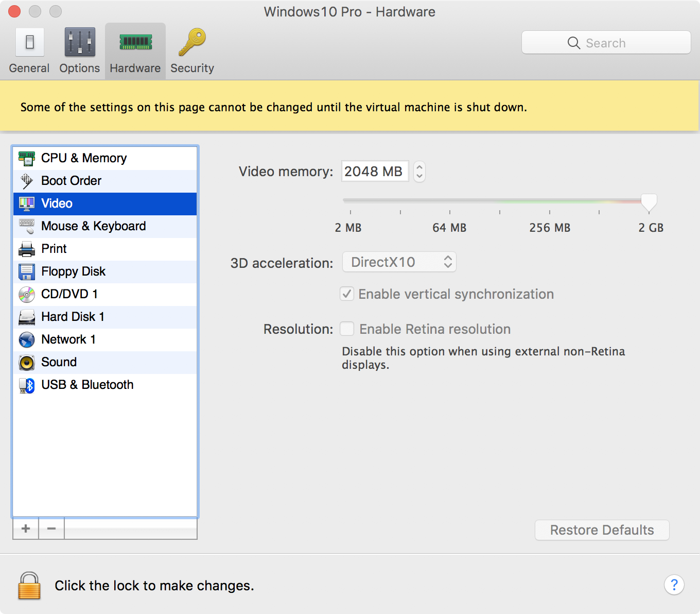
Task: Click the keyboard and mouse icon
Action: click(x=27, y=226)
